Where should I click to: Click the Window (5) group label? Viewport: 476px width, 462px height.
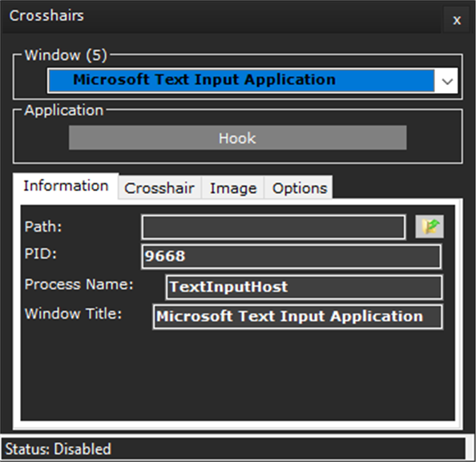(x=66, y=55)
